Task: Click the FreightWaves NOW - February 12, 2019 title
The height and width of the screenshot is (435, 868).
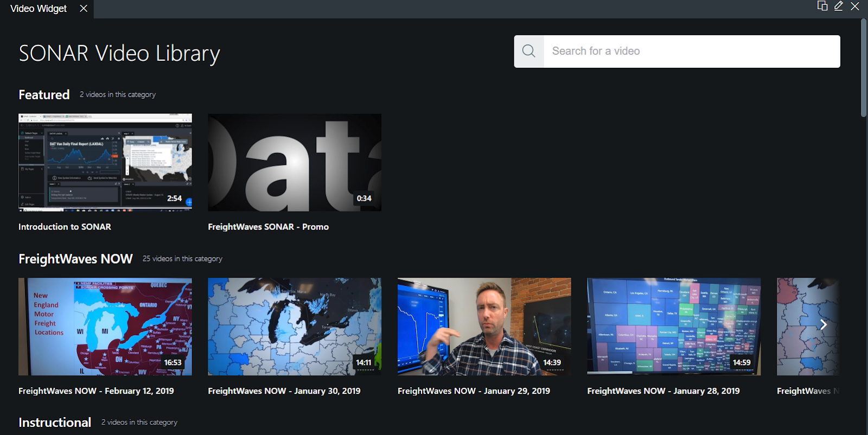Action: pos(96,391)
